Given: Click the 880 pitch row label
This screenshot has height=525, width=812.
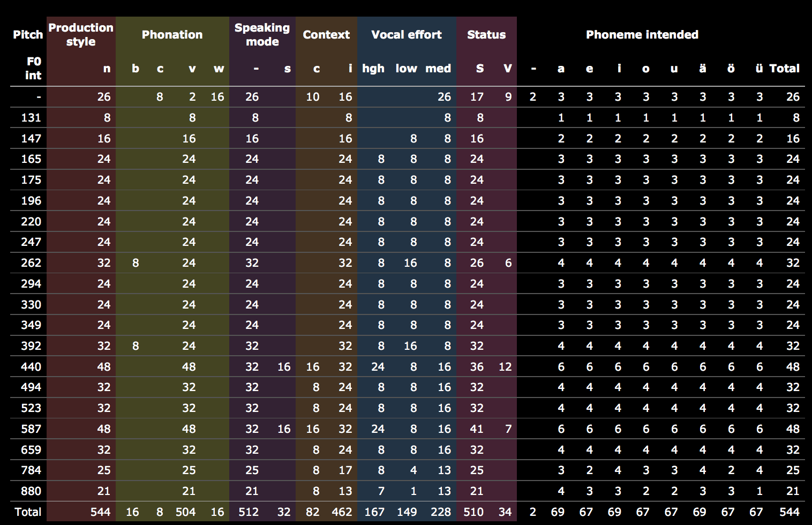Looking at the screenshot, I should (31, 491).
